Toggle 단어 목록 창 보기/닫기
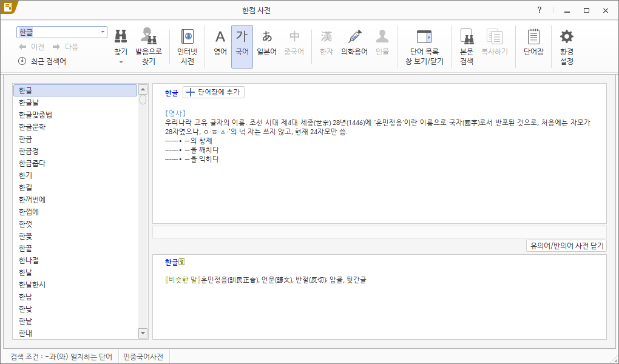The width and height of the screenshot is (619, 364). coord(424,47)
